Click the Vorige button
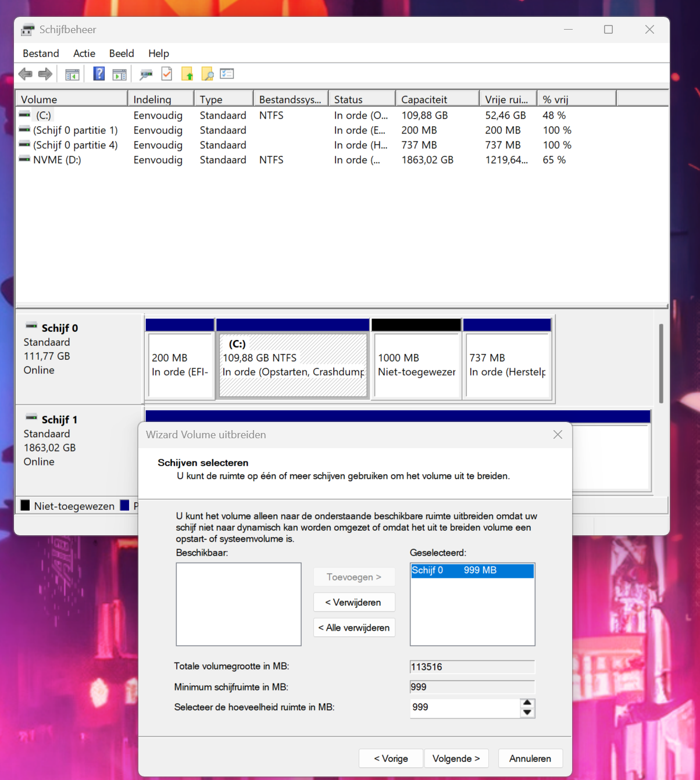Screen dimensions: 700x780 [391, 758]
